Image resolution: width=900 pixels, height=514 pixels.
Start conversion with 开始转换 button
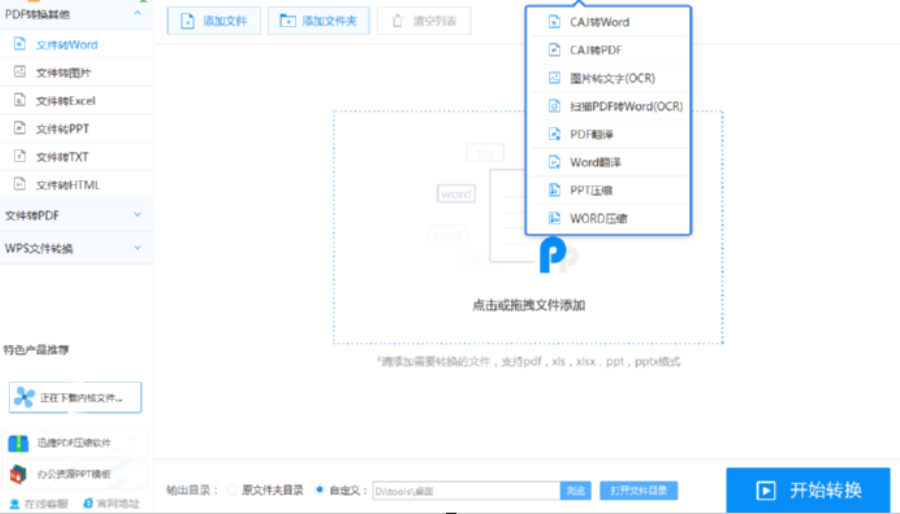[x=808, y=490]
